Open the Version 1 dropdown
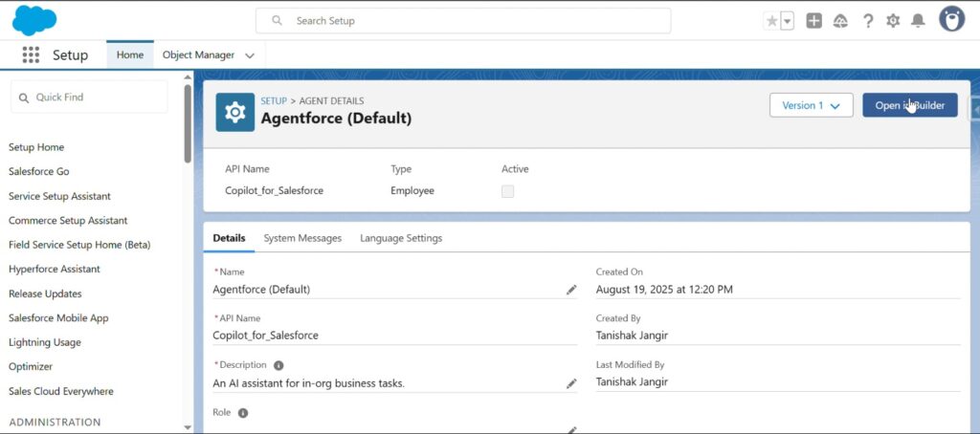Viewport: 980px width, 434px height. tap(812, 105)
